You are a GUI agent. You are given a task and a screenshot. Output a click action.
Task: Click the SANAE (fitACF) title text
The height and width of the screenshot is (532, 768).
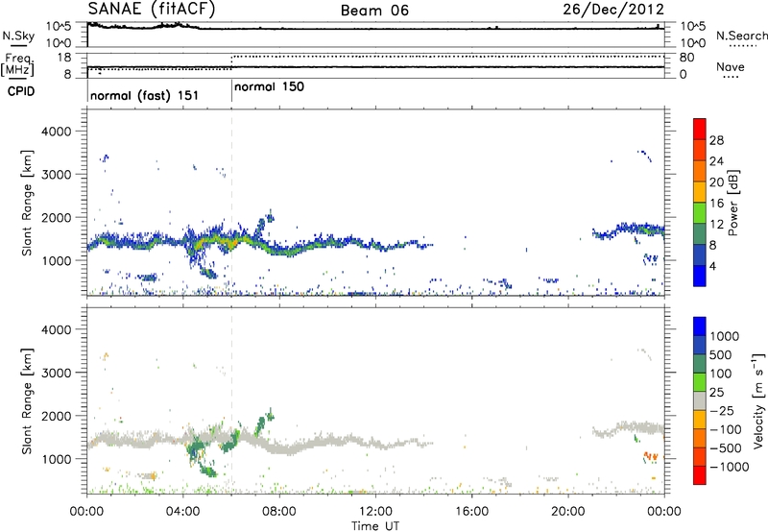pyautogui.click(x=152, y=9)
